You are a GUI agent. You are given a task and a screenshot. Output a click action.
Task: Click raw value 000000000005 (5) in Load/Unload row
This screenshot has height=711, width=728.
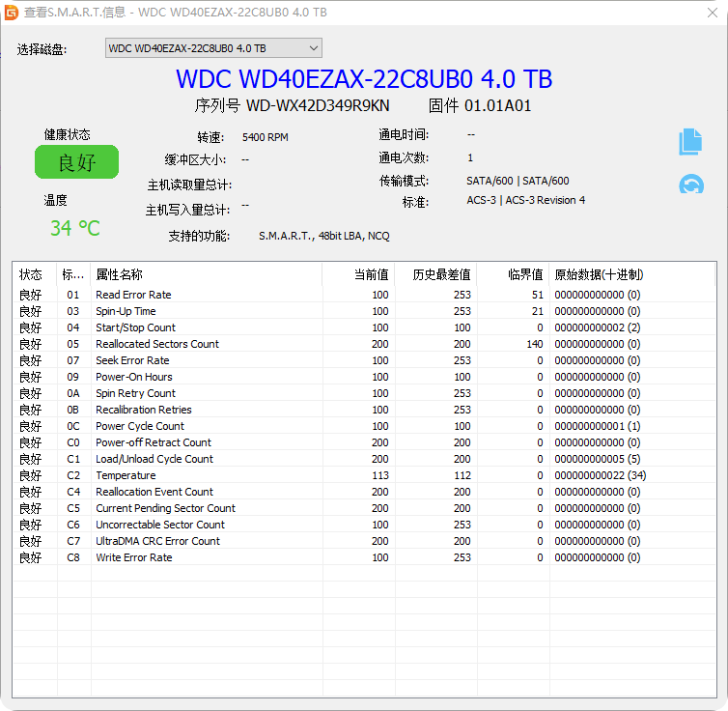597,459
